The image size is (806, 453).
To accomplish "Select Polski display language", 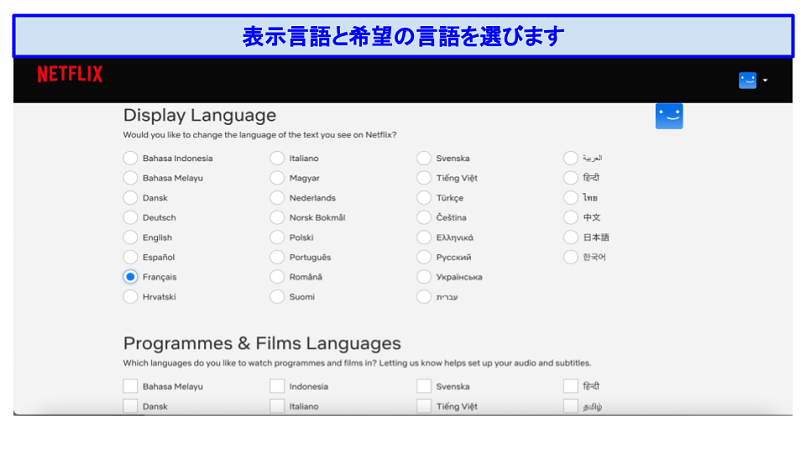I will coord(277,237).
